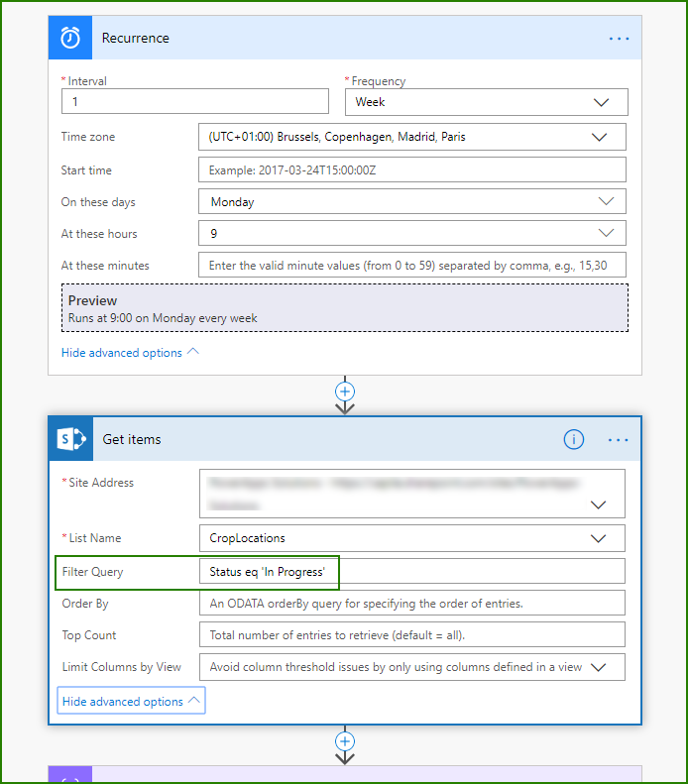Click the Order By field
Viewport: 688px width, 784px height.
(x=412, y=603)
